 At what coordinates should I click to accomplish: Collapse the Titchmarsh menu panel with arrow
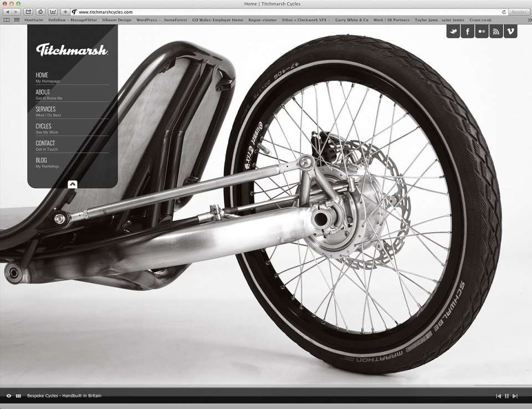coord(73,185)
